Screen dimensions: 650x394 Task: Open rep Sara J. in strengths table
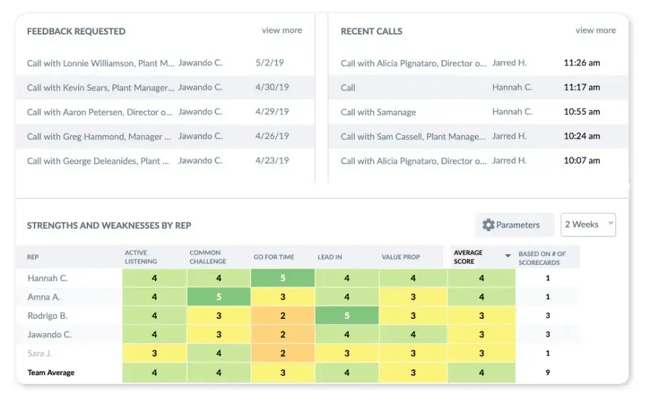pos(39,353)
